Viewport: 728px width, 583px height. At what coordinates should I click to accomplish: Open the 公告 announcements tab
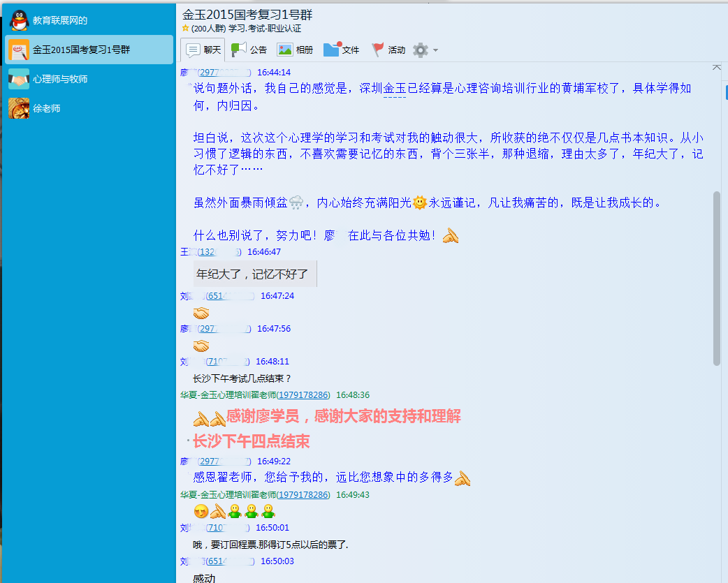point(249,50)
